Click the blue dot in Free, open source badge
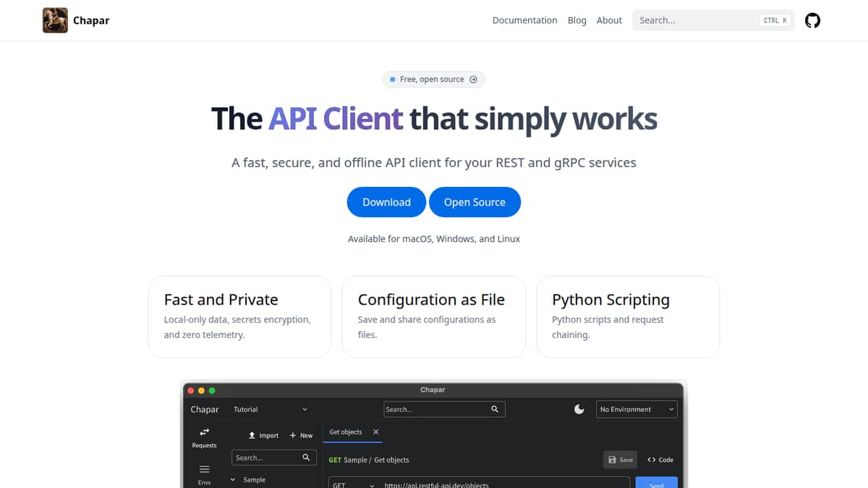Viewport: 868px width, 488px height. 393,80
